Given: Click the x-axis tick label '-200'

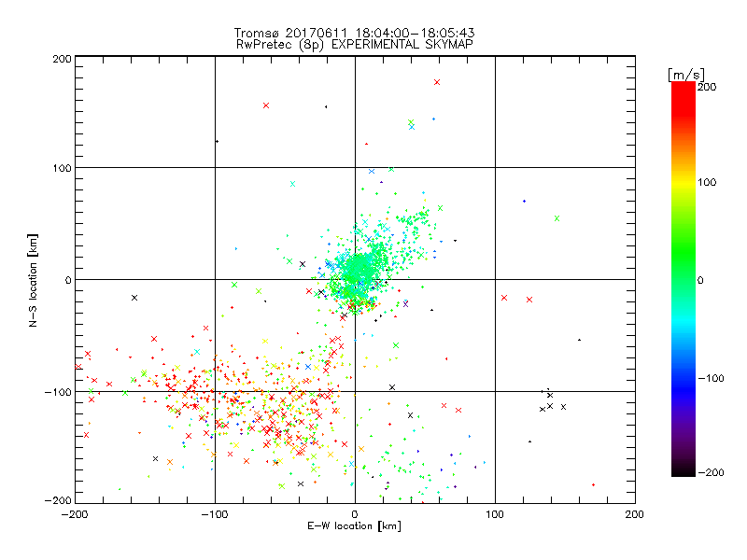Looking at the screenshot, I should (75, 514).
